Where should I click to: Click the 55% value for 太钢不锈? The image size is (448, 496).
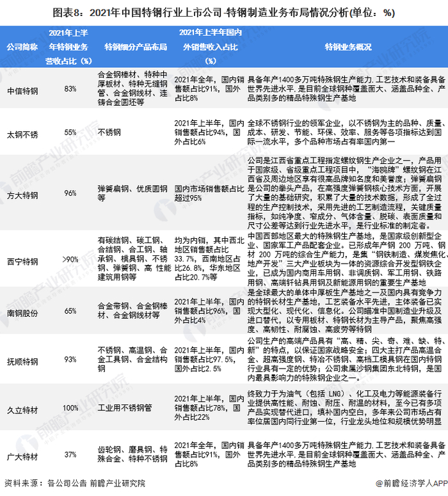tap(70, 132)
